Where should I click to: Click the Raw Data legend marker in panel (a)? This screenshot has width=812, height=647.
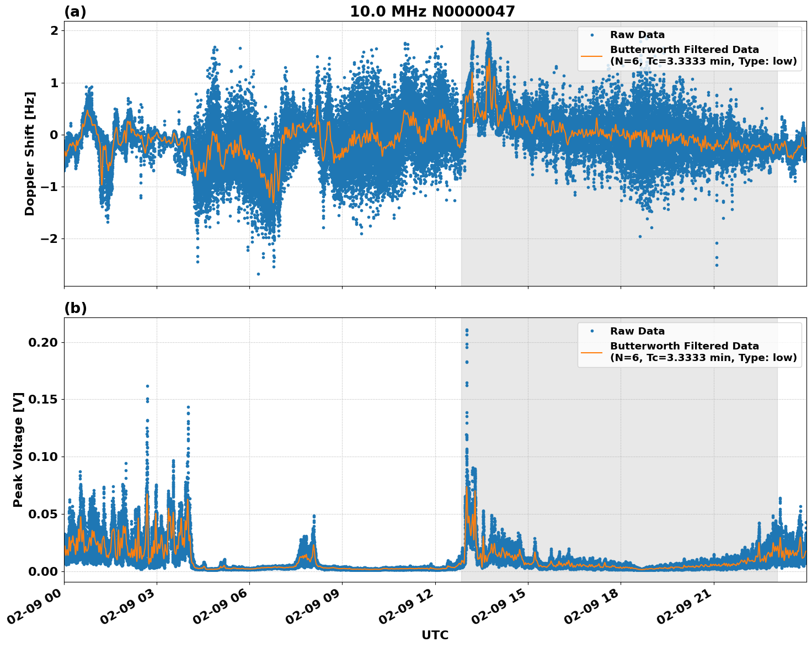point(592,35)
